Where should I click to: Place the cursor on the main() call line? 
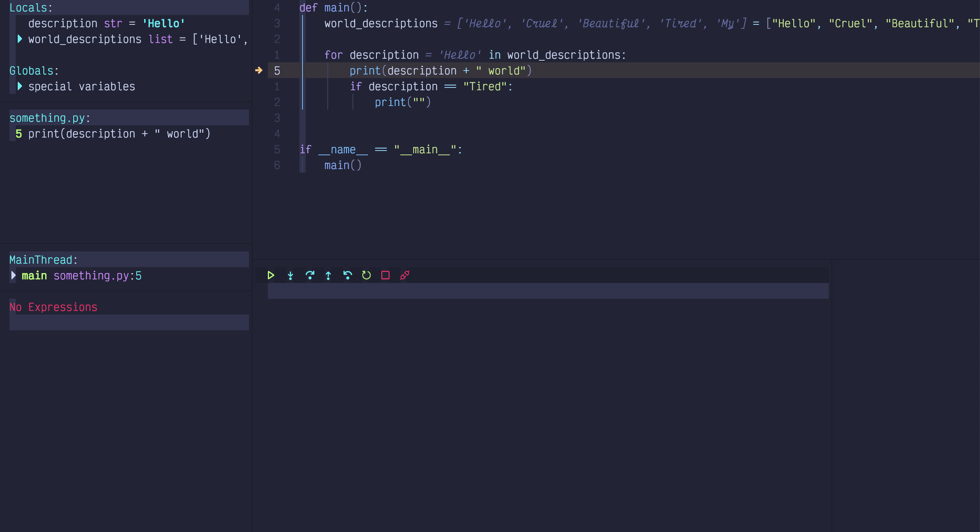[x=343, y=165]
